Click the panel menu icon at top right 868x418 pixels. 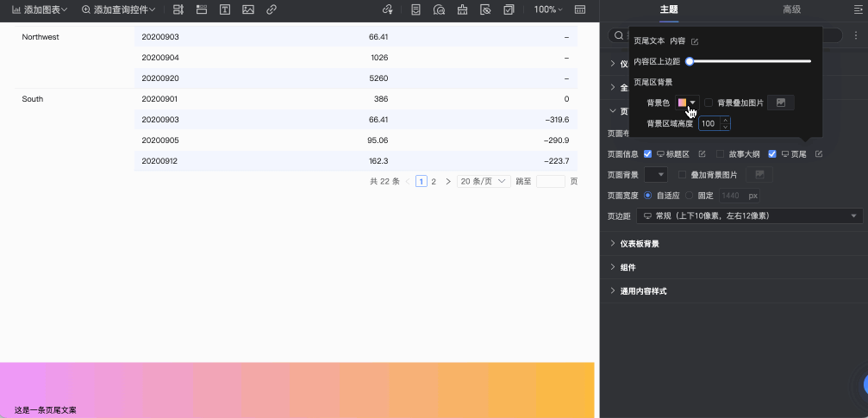(859, 9)
